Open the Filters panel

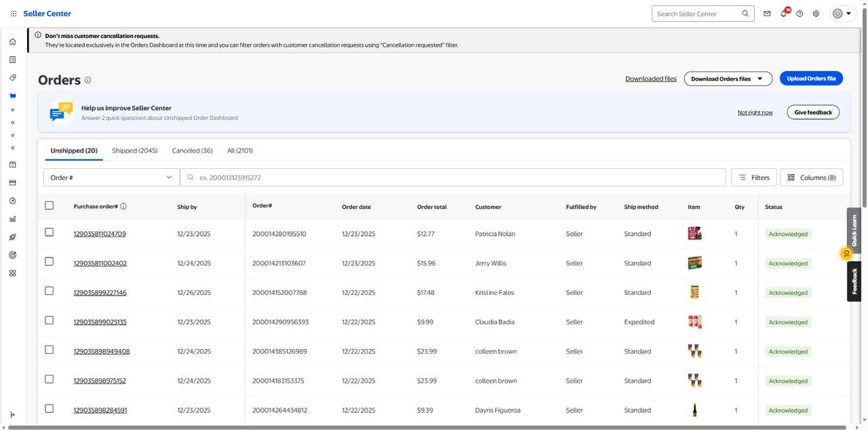point(754,178)
